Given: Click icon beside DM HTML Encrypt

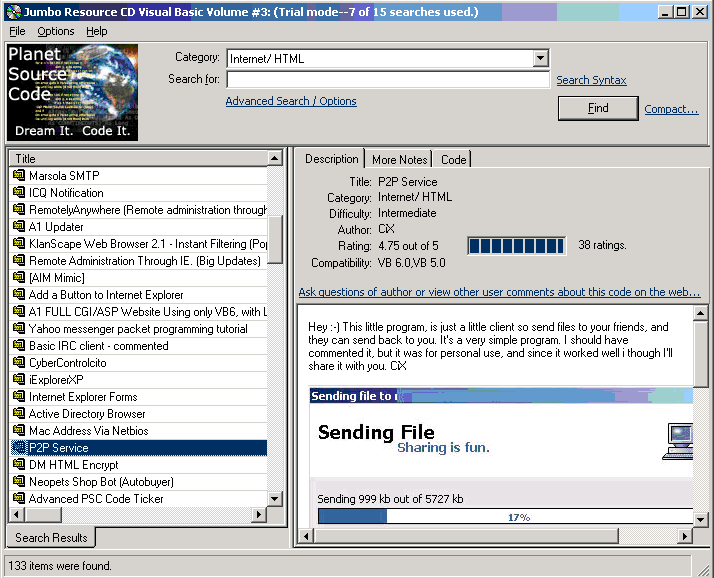Looking at the screenshot, I should point(19,464).
